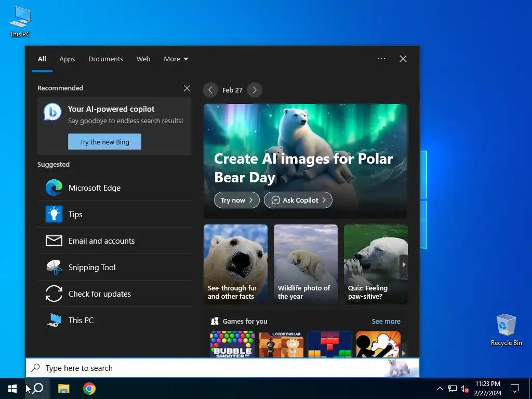This screenshot has height=399, width=532.
Task: Click the Create AI images for Polar Bear Day banner
Action: [x=305, y=161]
